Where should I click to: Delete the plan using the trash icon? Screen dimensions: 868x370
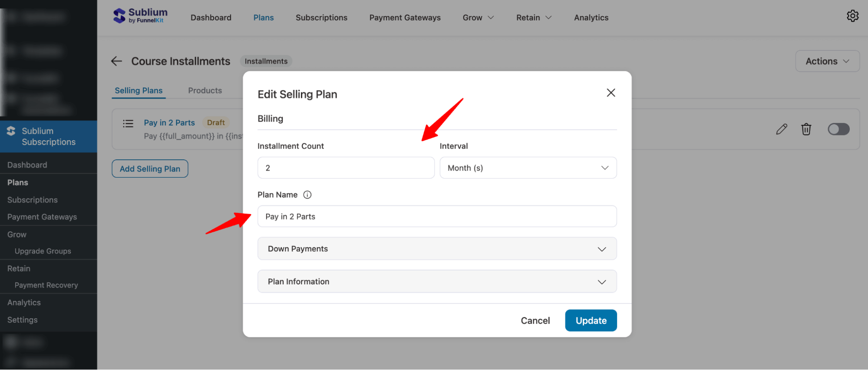coord(806,129)
